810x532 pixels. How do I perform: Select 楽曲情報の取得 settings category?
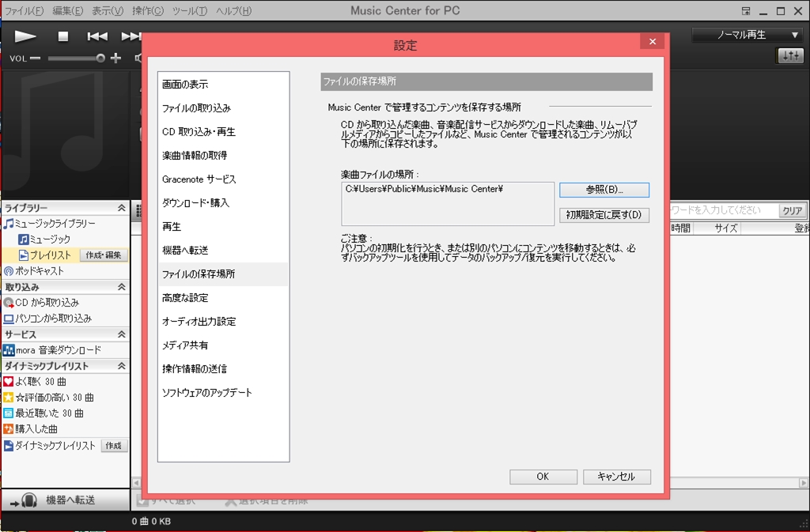click(223, 155)
